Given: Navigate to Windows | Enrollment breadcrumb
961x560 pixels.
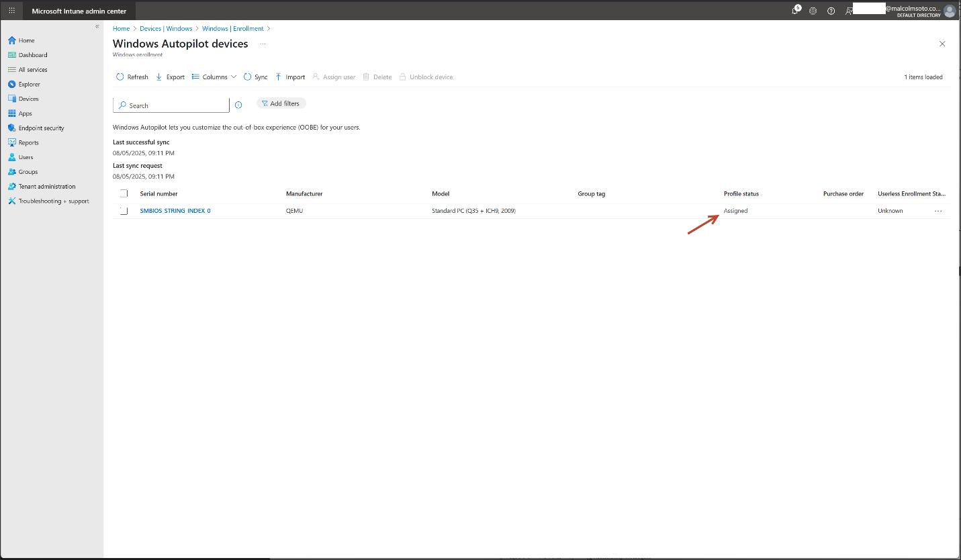Looking at the screenshot, I should [232, 29].
